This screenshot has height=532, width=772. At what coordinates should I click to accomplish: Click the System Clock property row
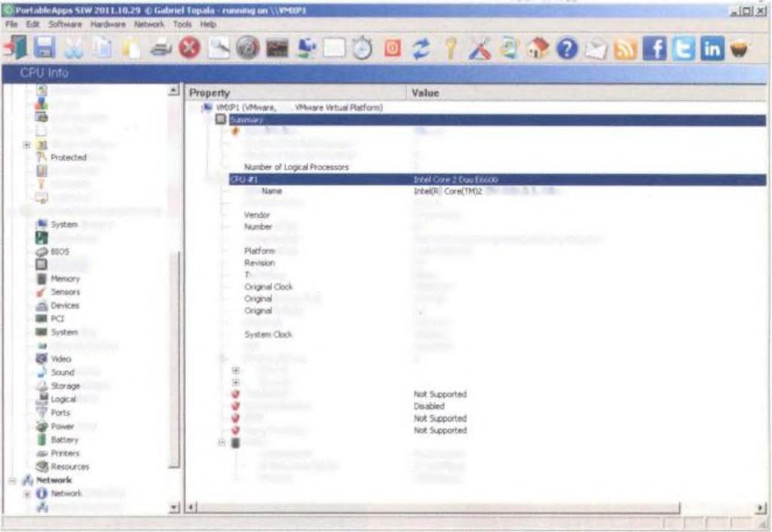[x=268, y=335]
